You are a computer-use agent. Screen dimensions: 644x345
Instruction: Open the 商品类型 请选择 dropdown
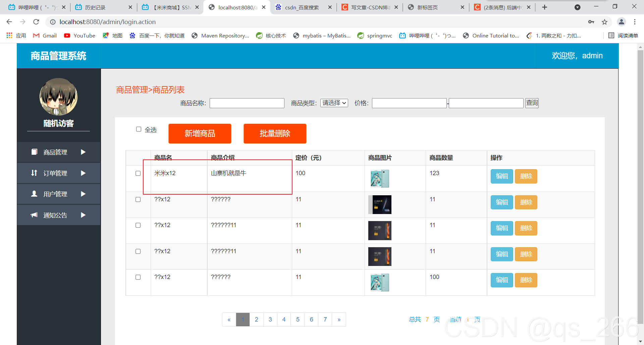tap(334, 103)
